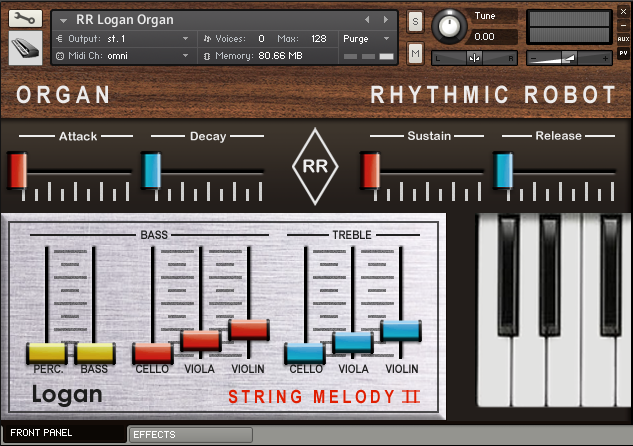Click the Memory icon
This screenshot has height=446, width=633.
pos(207,56)
